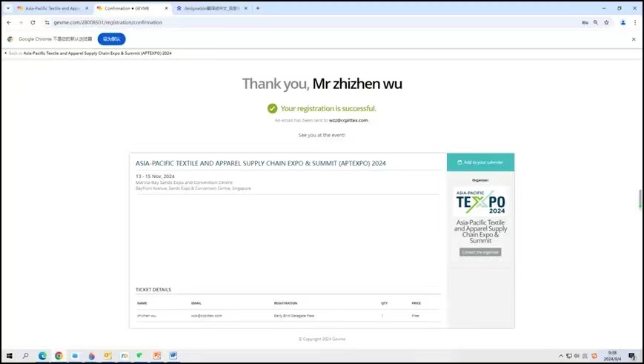Open Chrome three-dot menu
The width and height of the screenshot is (644, 364).
click(635, 23)
